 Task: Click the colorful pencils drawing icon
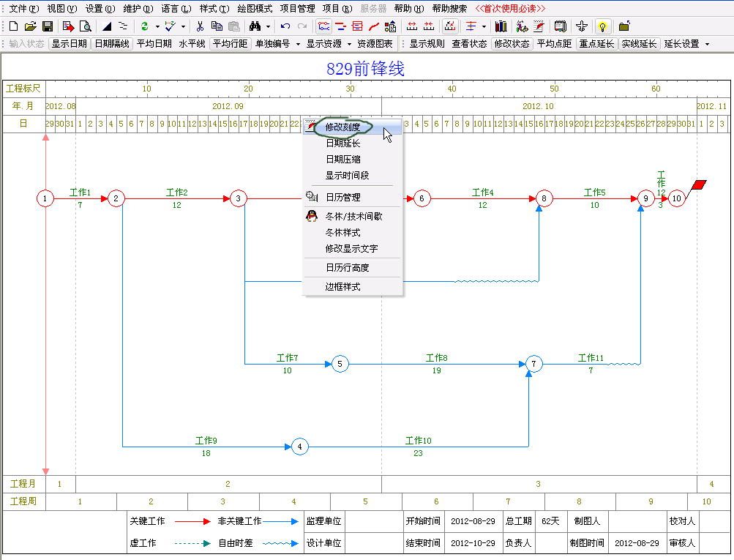(522, 26)
